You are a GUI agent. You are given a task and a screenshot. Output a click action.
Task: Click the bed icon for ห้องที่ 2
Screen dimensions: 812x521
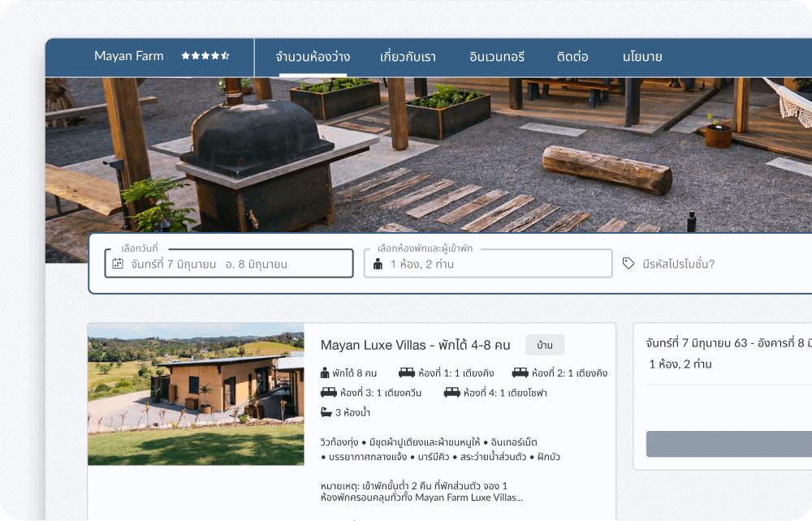tap(520, 372)
